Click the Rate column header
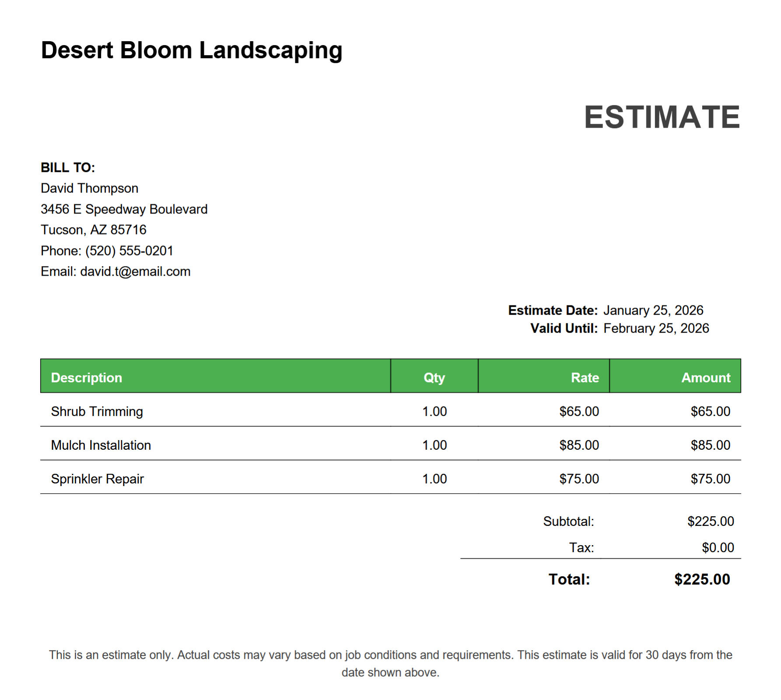This screenshot has height=700, width=781. [x=585, y=378]
